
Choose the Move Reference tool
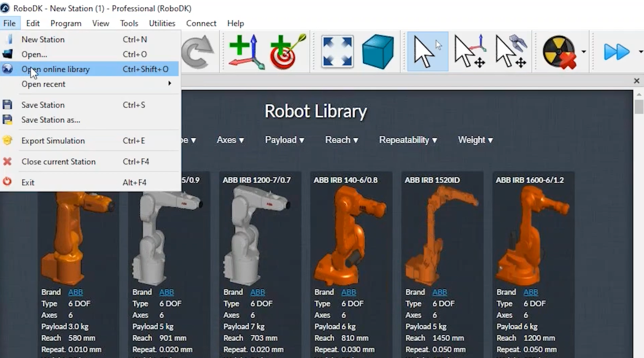[469, 51]
